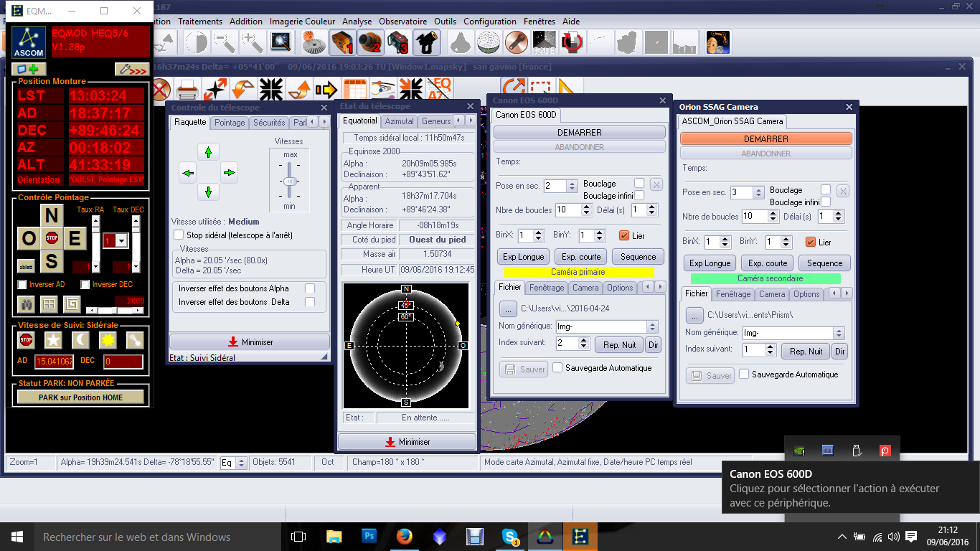Open the rate preset dropdown in EQMOD
This screenshot has width=980, height=551.
click(121, 240)
